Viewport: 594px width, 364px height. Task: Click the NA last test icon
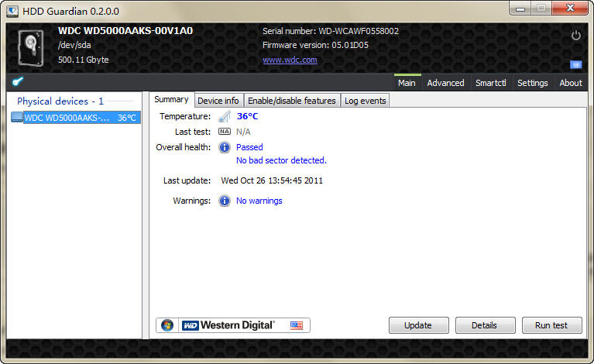225,132
